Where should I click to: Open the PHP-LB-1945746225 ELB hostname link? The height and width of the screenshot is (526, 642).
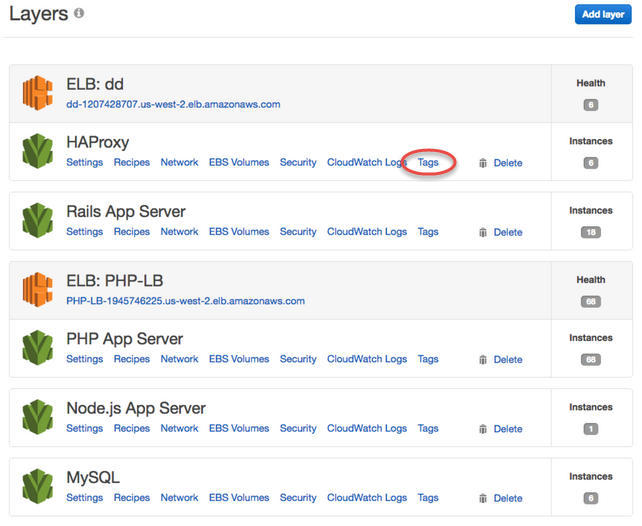[x=185, y=301]
